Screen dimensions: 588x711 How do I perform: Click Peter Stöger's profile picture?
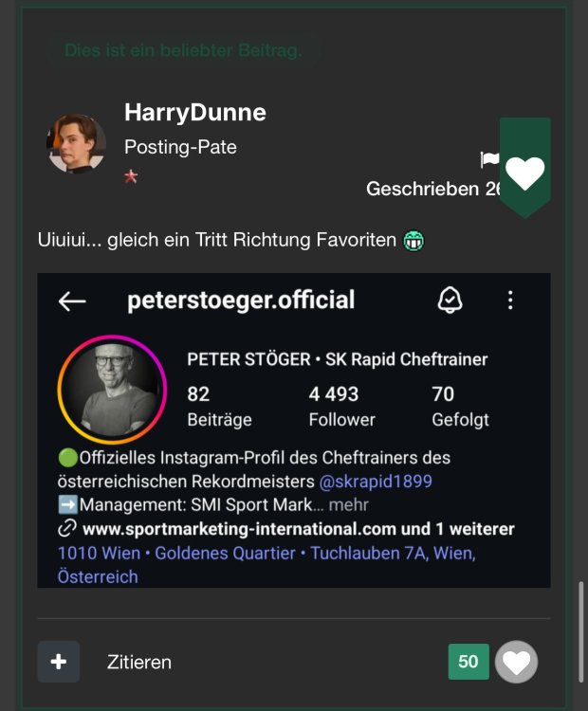(x=112, y=390)
